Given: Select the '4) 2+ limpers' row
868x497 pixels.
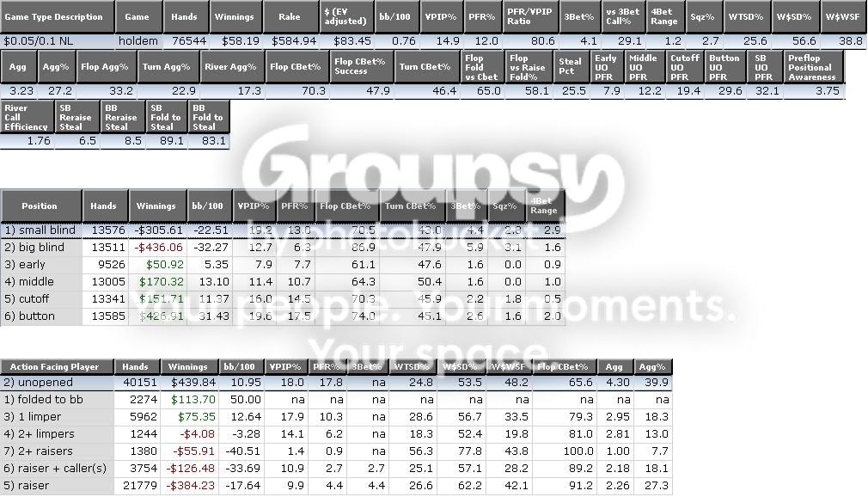Looking at the screenshot, I should point(336,434).
